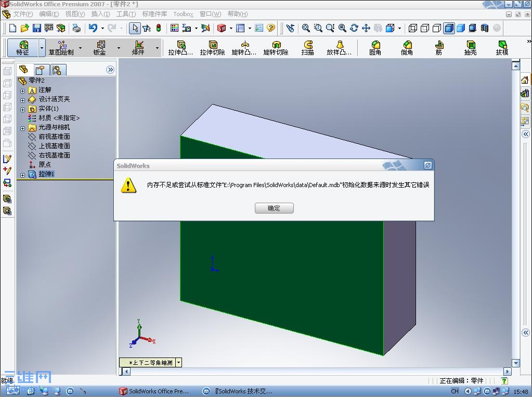Image resolution: width=532 pixels, height=397 pixels.
Task: Click the 特征 command manager button
Action: click(x=23, y=48)
